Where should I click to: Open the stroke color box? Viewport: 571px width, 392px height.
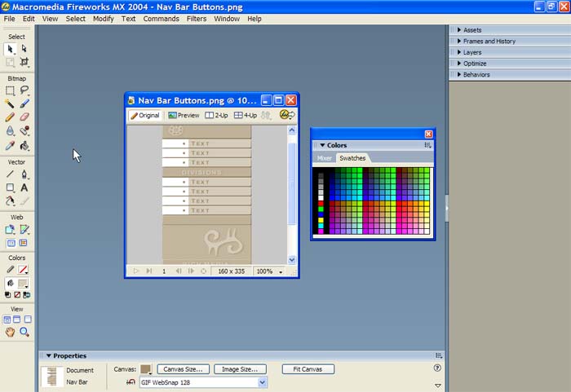pos(23,269)
